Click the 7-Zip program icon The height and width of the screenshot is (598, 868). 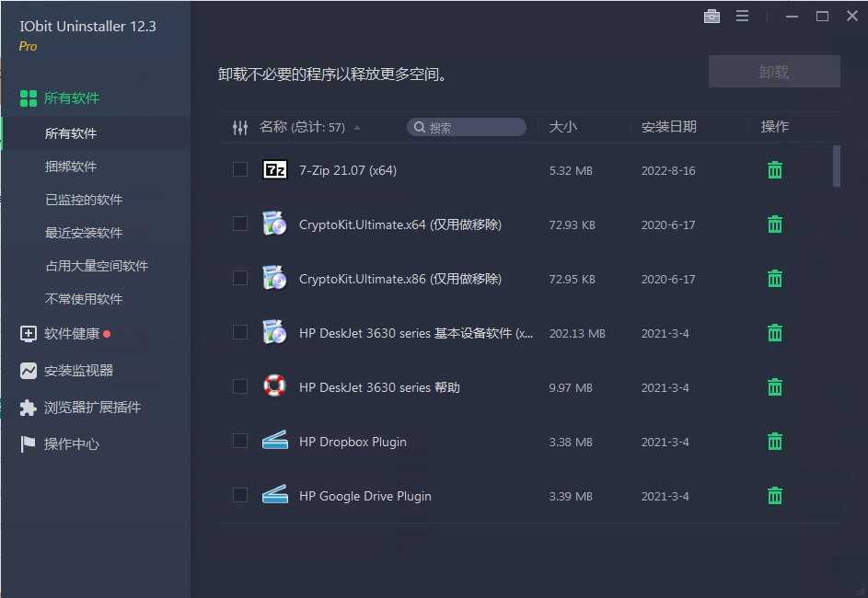pyautogui.click(x=274, y=170)
